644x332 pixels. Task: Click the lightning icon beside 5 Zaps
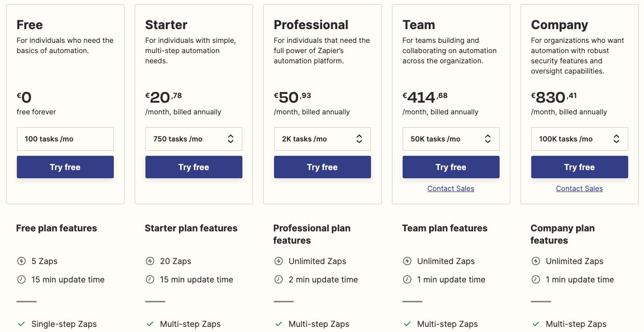[x=21, y=261]
